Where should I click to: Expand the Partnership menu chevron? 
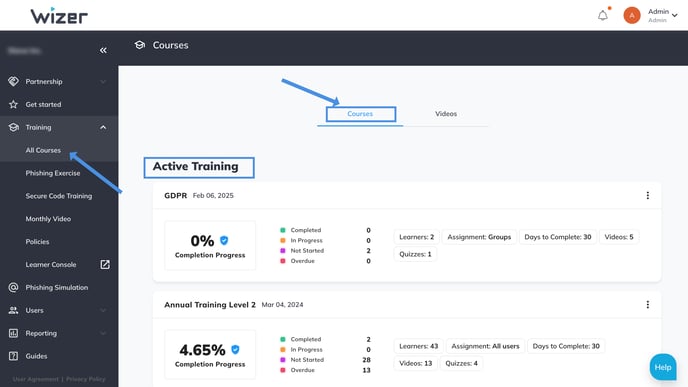(x=103, y=82)
